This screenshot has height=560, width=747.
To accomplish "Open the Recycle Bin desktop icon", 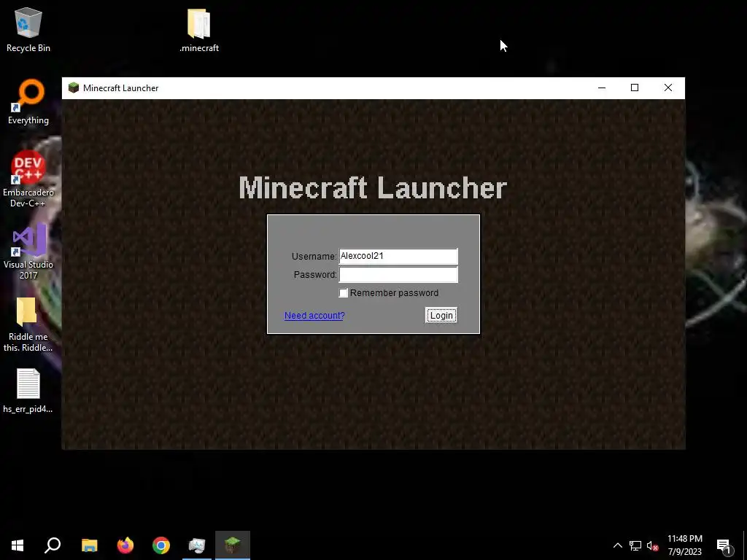I will (28, 29).
